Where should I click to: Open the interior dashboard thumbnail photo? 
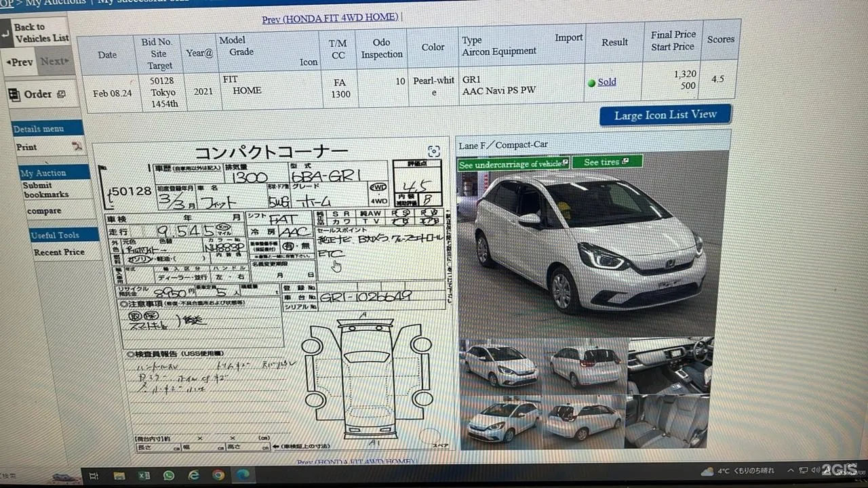pyautogui.click(x=669, y=365)
